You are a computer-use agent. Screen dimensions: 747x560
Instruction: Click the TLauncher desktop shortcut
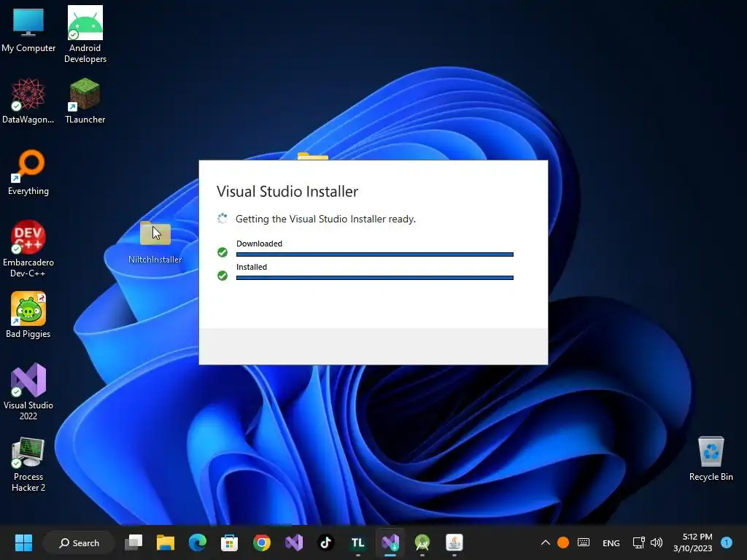pyautogui.click(x=85, y=101)
